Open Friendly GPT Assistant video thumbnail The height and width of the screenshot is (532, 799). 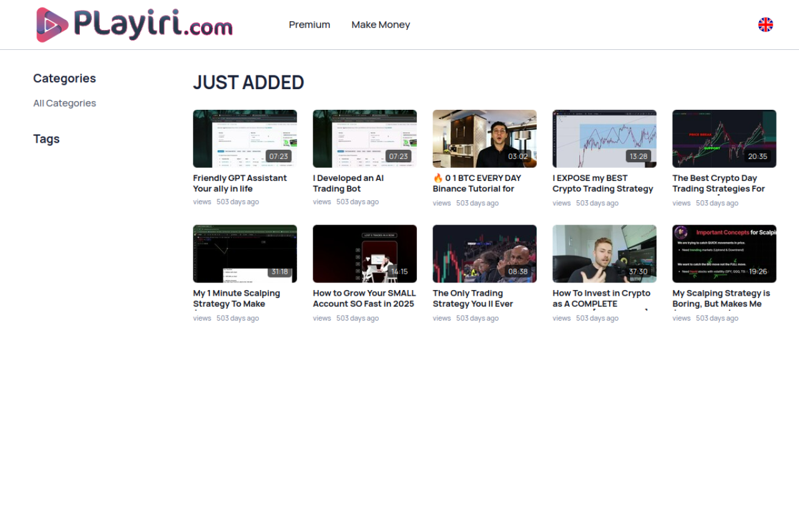pyautogui.click(x=245, y=138)
